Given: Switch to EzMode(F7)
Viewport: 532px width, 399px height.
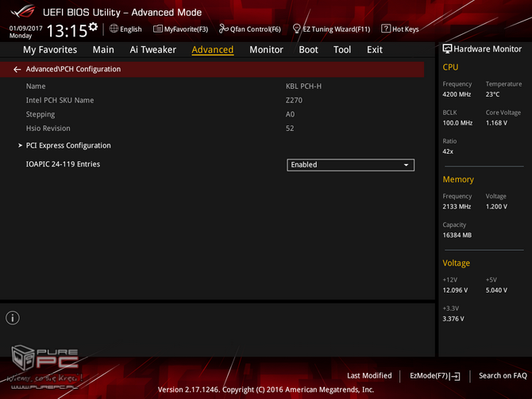Looking at the screenshot, I should pos(434,376).
